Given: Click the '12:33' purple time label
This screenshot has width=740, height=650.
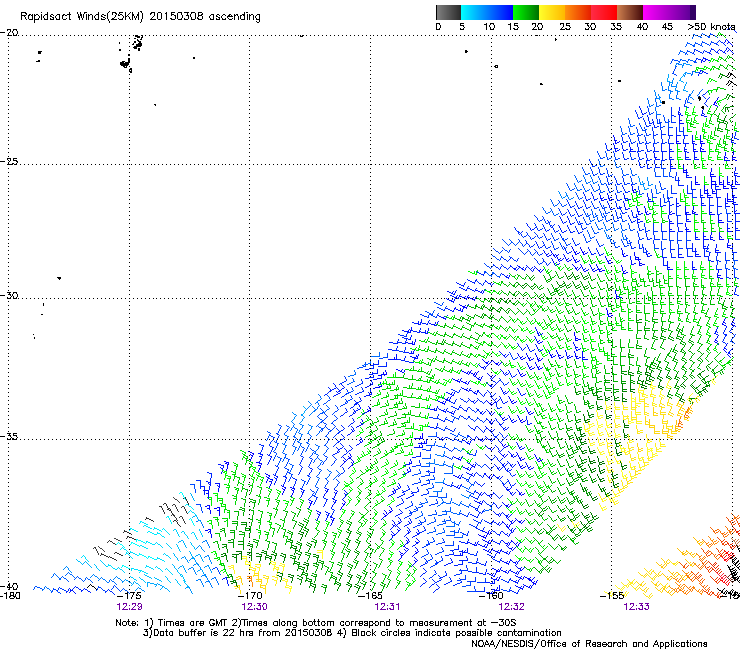Looking at the screenshot, I should [636, 607].
